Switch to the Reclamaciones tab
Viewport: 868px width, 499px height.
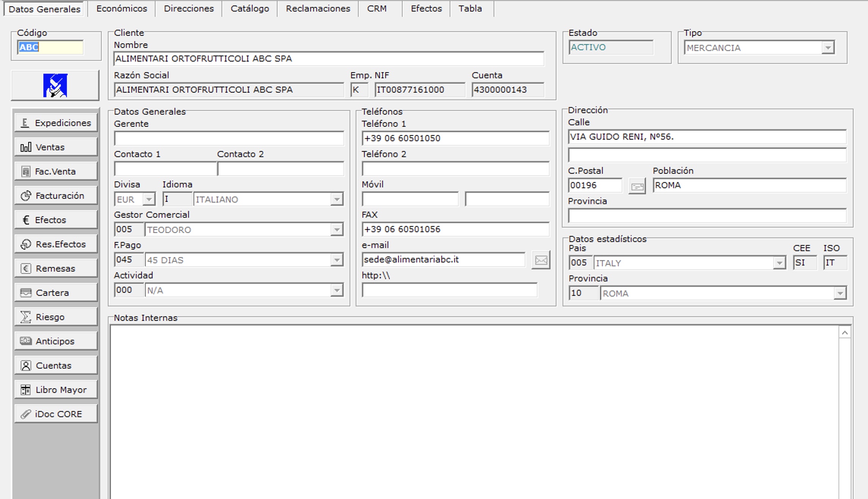[x=318, y=9]
